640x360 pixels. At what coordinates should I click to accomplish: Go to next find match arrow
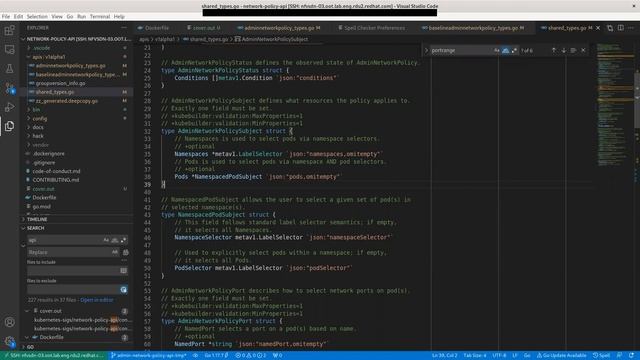564,50
